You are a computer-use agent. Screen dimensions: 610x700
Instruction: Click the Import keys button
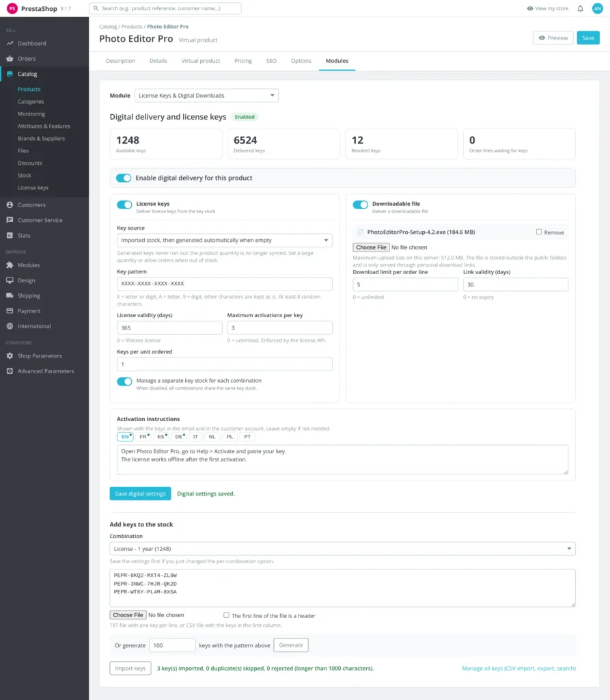click(x=130, y=669)
